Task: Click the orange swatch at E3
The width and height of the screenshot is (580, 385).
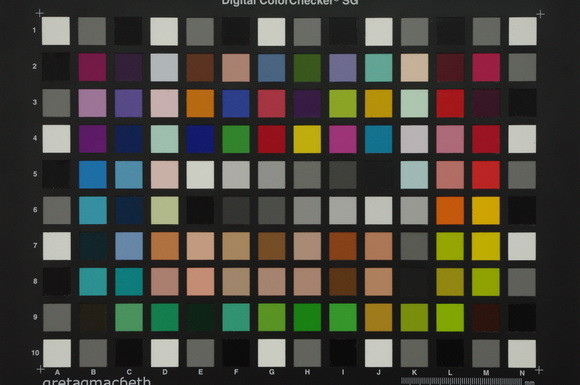Action: pyautogui.click(x=200, y=103)
